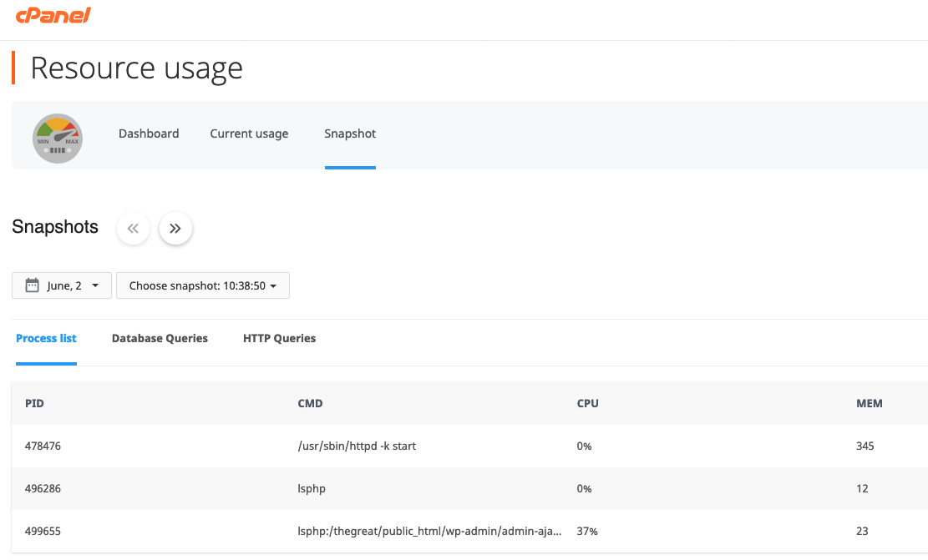Screen dimensions: 928x560
Task: View the Database Queries tab
Action: click(x=160, y=338)
